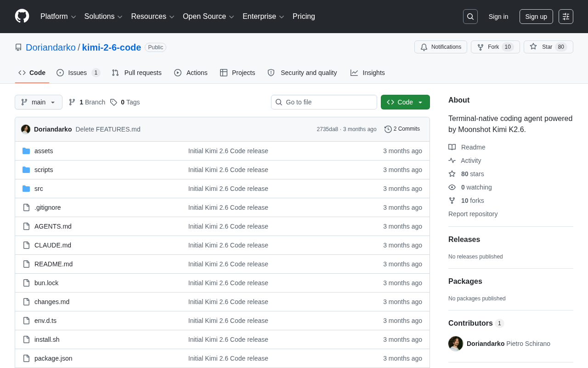Open the Issues tab

(78, 73)
